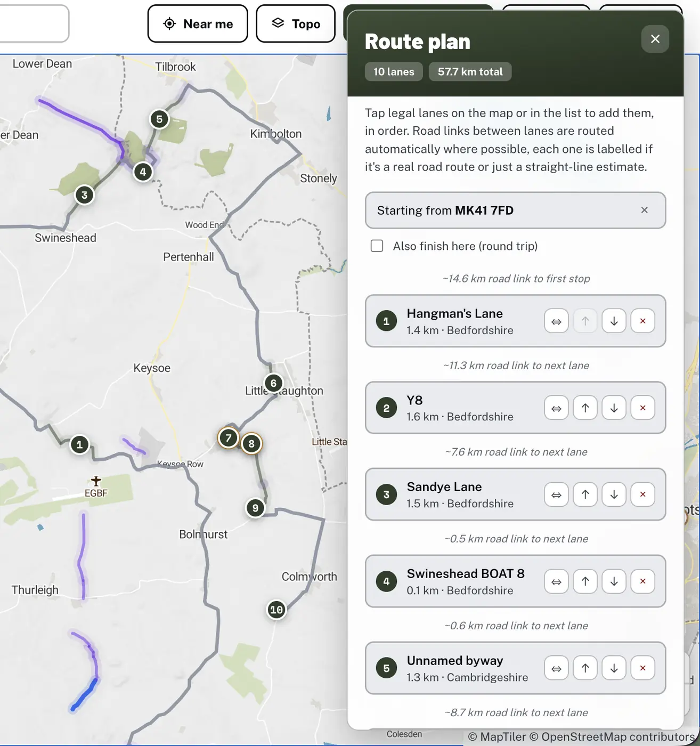Move Sandye Lane up
This screenshot has width=700, height=746.
pos(585,495)
